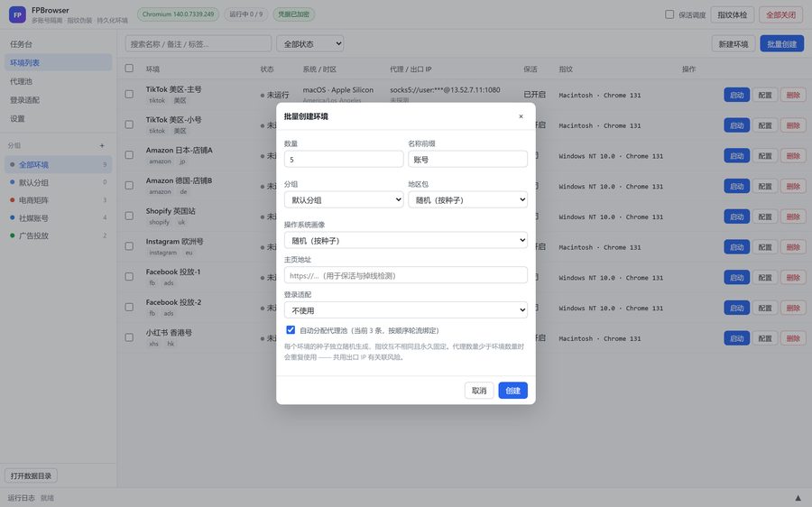812x507 pixels.
Task: Click the FP app logo icon
Action: tap(17, 14)
